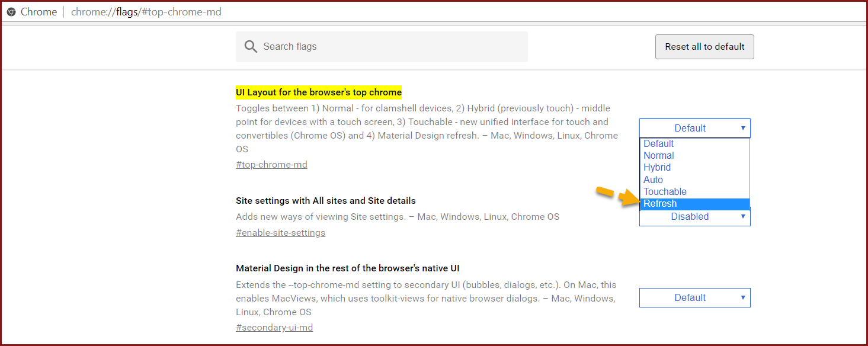Viewport: 868px width, 346px height.
Task: Collapse the open top chrome layout dropdown
Action: click(694, 128)
